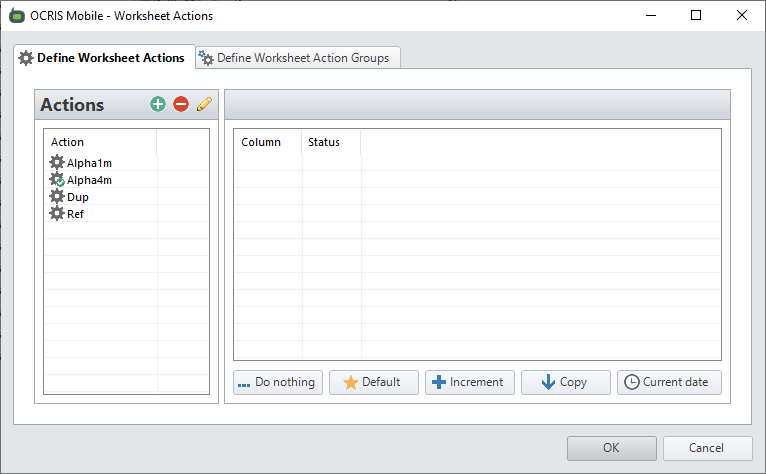Confirm with the OK button
The image size is (766, 474).
pos(611,448)
